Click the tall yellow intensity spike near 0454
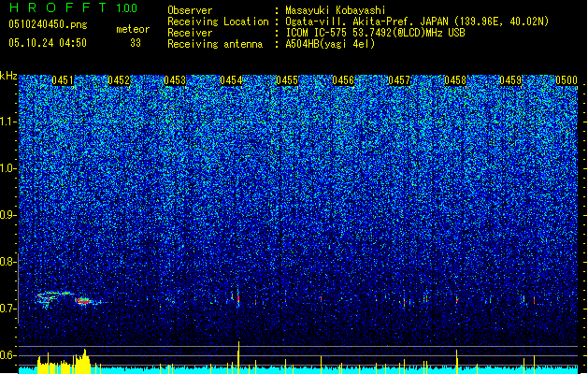The width and height of the screenshot is (588, 374). pyautogui.click(x=238, y=357)
